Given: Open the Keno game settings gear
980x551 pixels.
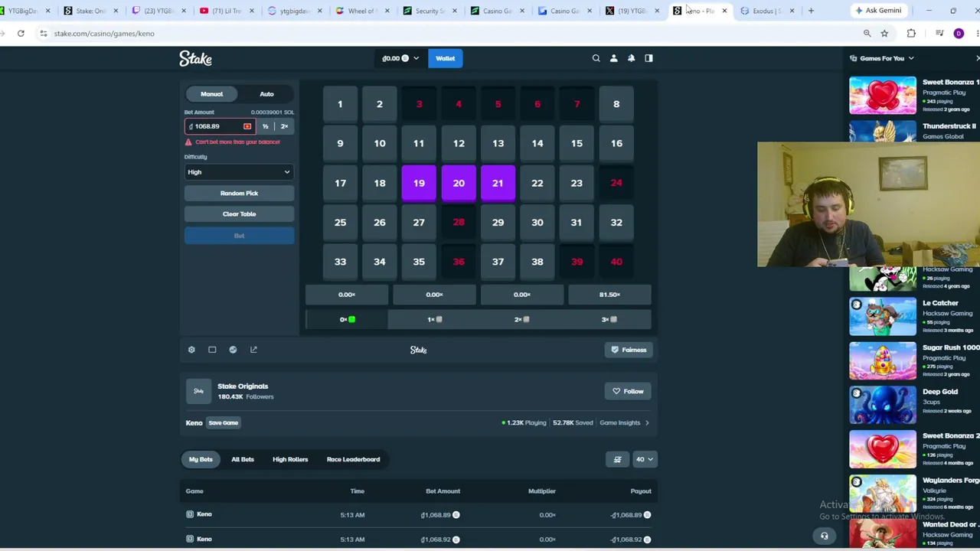Looking at the screenshot, I should coord(191,350).
